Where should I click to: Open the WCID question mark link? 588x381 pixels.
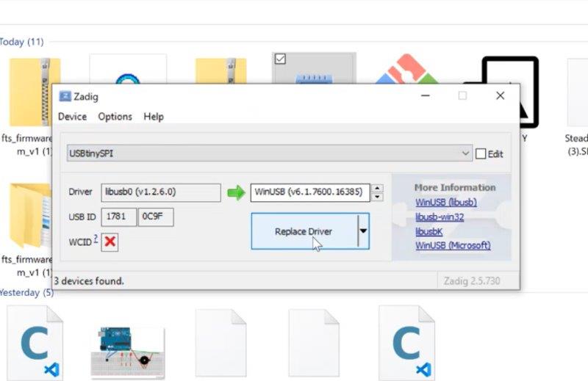(x=96, y=239)
